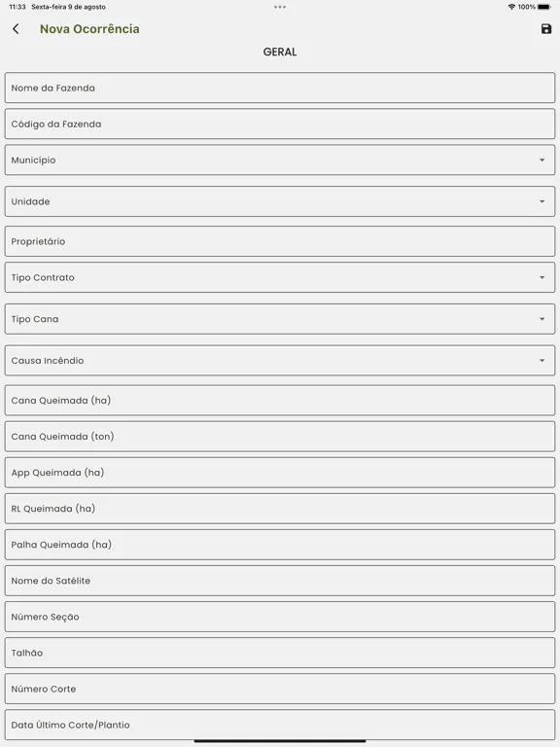
Task: Save the occurrence with the floppy disk icon
Action: (x=546, y=29)
